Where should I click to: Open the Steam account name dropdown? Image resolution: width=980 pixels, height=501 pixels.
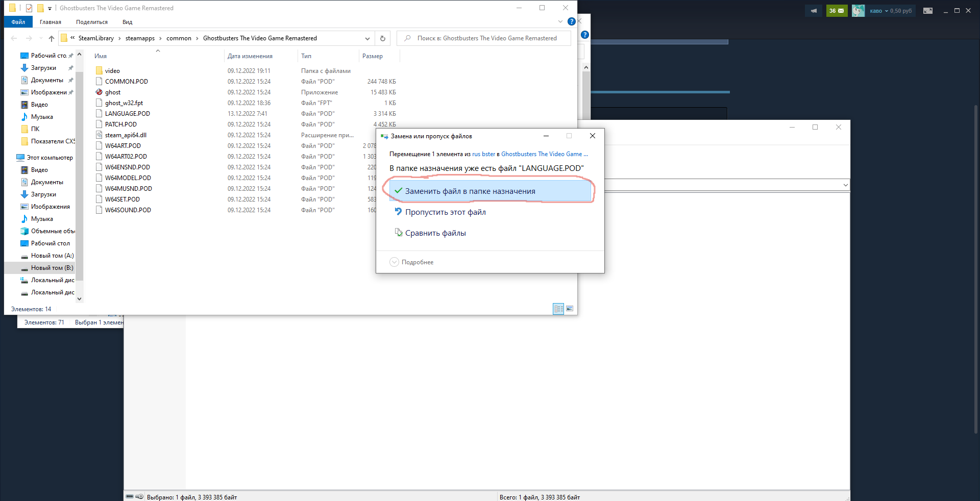click(x=879, y=11)
